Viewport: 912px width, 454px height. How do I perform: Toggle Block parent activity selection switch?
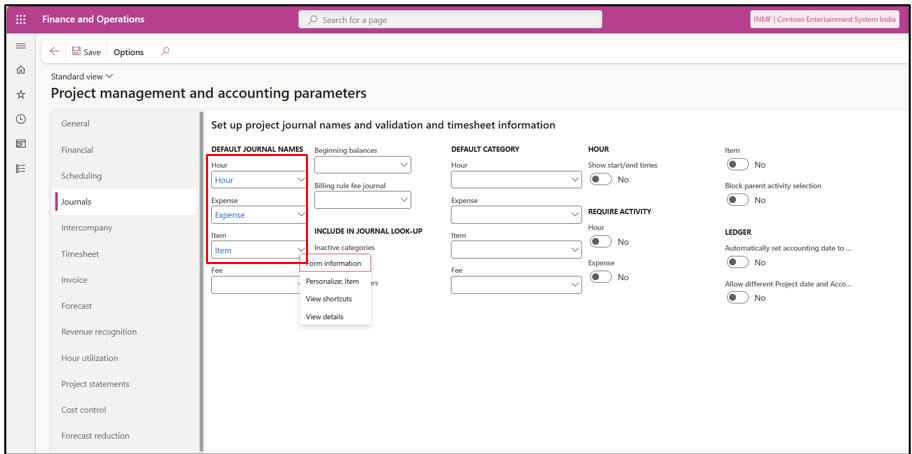click(x=738, y=200)
